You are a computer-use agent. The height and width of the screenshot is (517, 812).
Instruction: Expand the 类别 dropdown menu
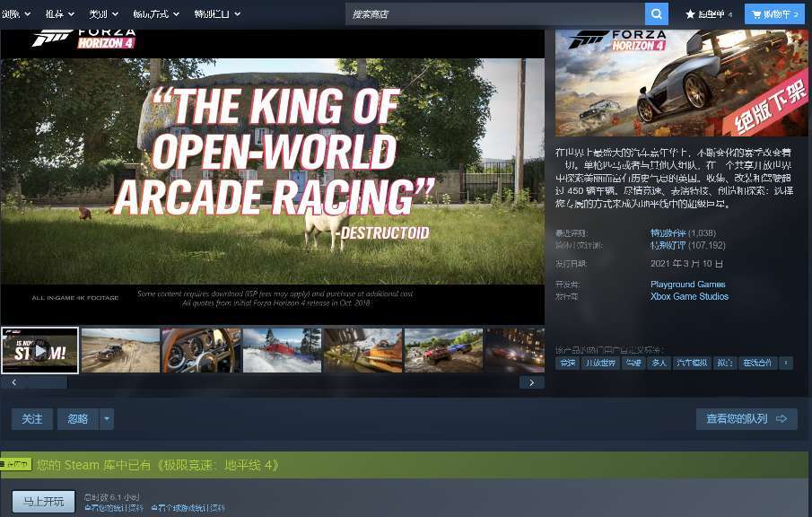(x=103, y=14)
